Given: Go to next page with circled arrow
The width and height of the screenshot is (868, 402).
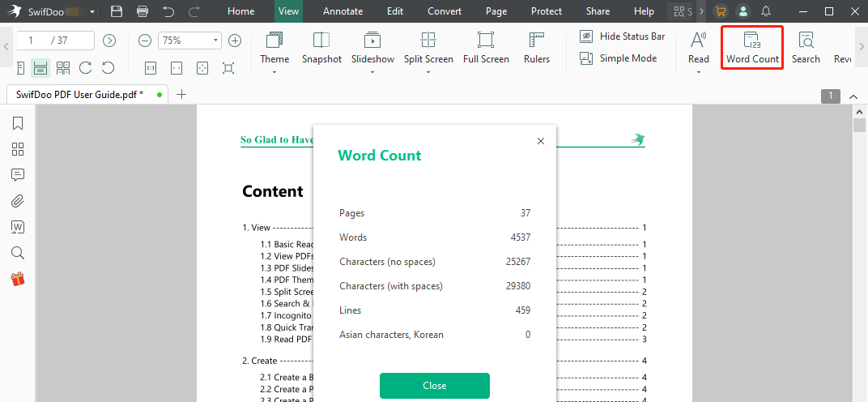Looking at the screenshot, I should [109, 40].
